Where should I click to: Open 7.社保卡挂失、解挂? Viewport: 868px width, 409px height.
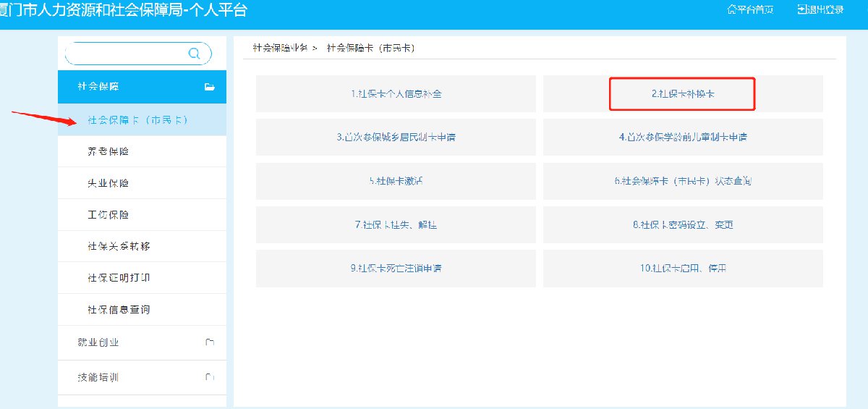click(x=396, y=224)
